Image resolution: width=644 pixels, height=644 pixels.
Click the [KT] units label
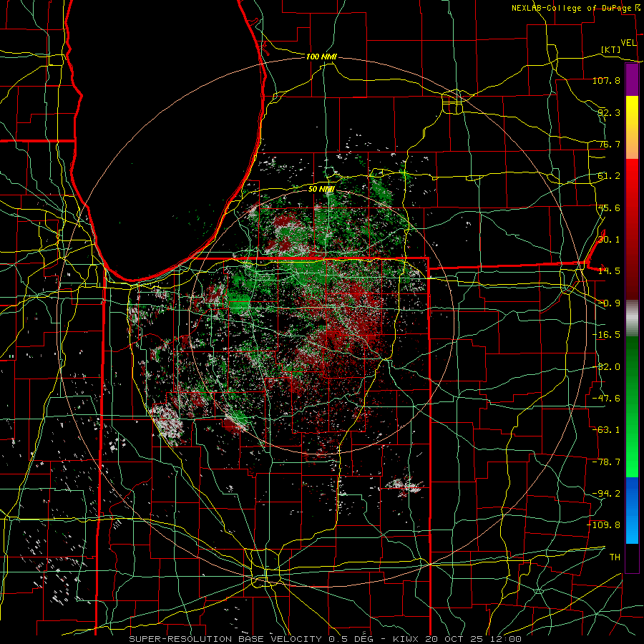click(x=611, y=49)
